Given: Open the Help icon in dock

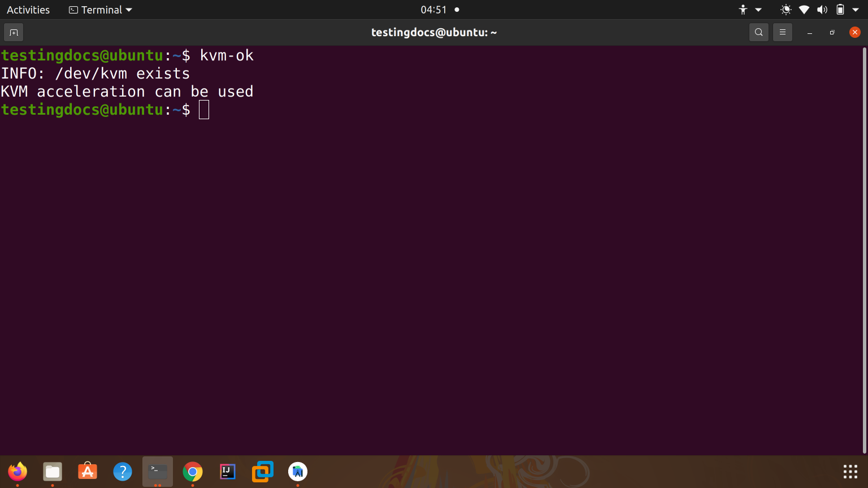Looking at the screenshot, I should coord(123,471).
